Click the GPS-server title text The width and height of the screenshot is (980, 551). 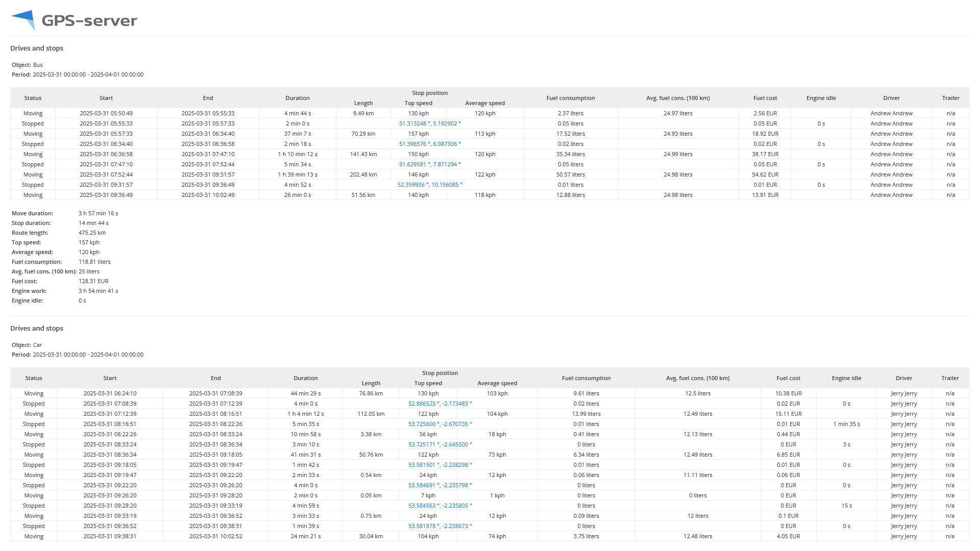pyautogui.click(x=89, y=21)
